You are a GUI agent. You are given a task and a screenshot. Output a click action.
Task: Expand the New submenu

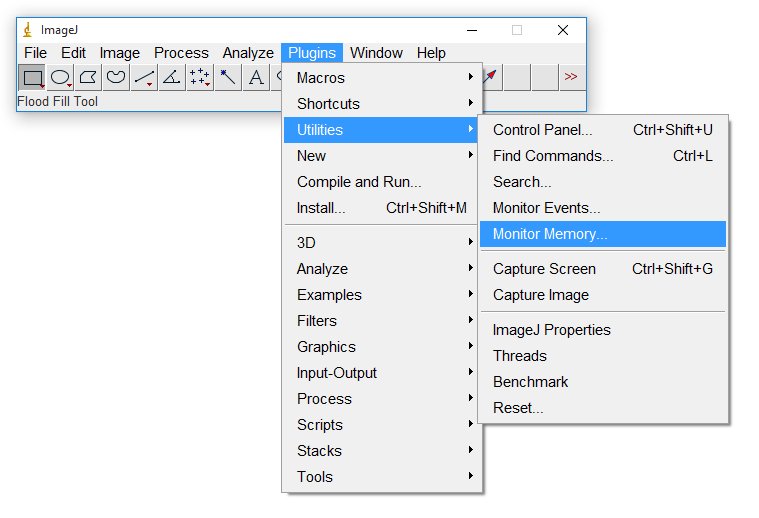[382, 156]
